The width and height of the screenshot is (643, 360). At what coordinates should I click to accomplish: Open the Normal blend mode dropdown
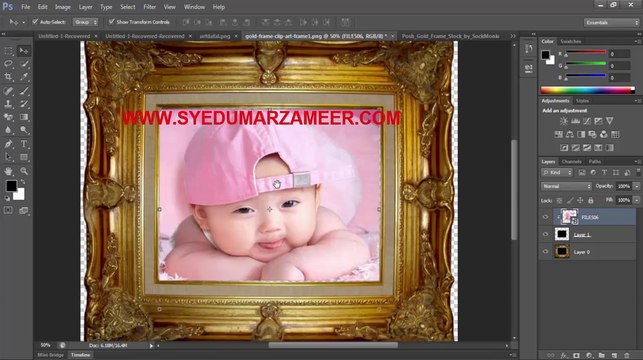click(x=566, y=187)
